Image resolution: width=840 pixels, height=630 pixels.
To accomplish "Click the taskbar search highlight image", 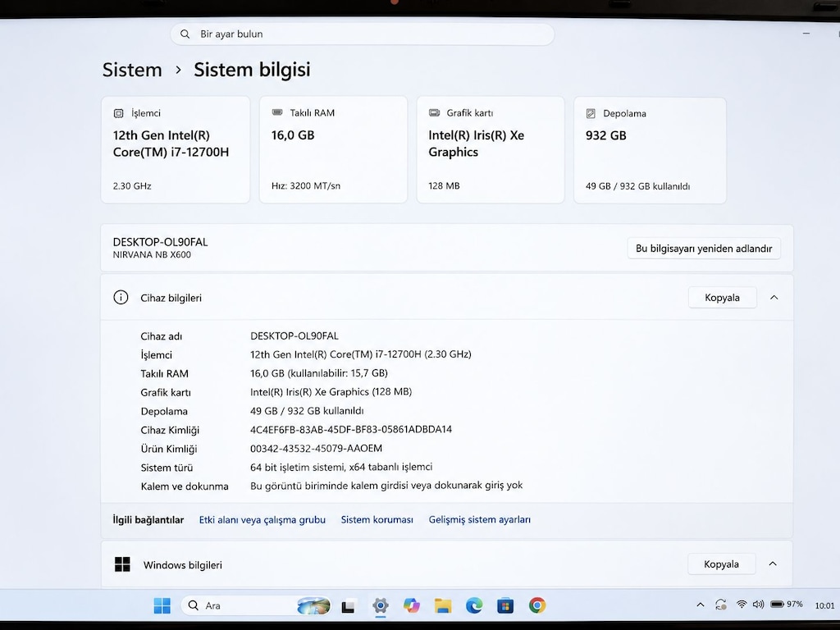I will click(x=313, y=605).
